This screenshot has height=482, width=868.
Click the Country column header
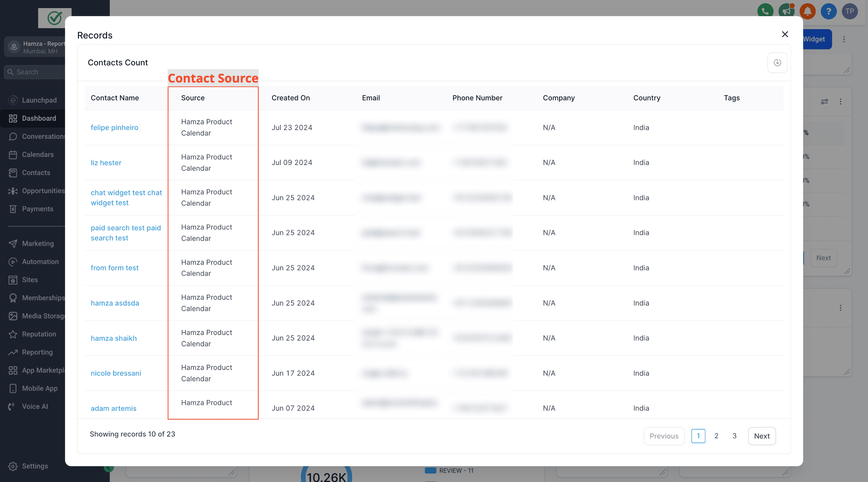tap(646, 98)
